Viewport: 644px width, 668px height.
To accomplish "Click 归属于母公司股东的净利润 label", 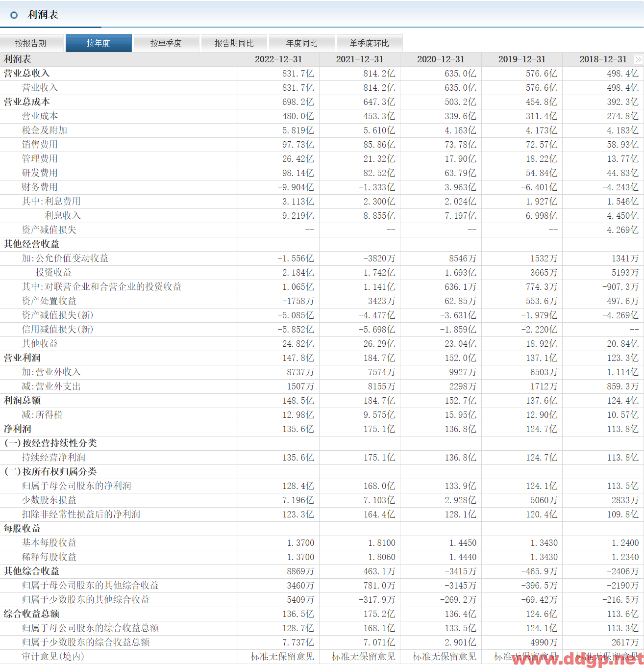I will pos(76,486).
